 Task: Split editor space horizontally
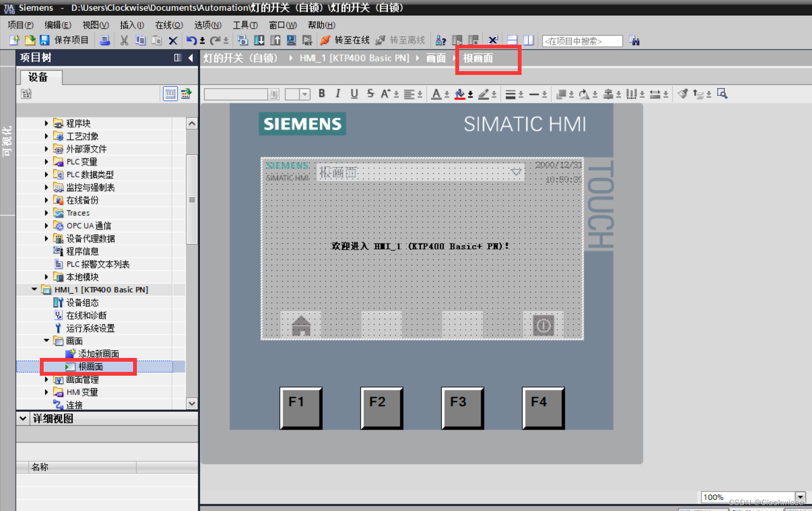click(x=512, y=40)
